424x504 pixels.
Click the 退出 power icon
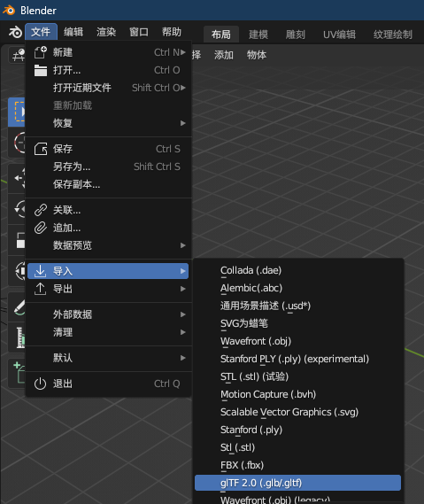tap(40, 384)
